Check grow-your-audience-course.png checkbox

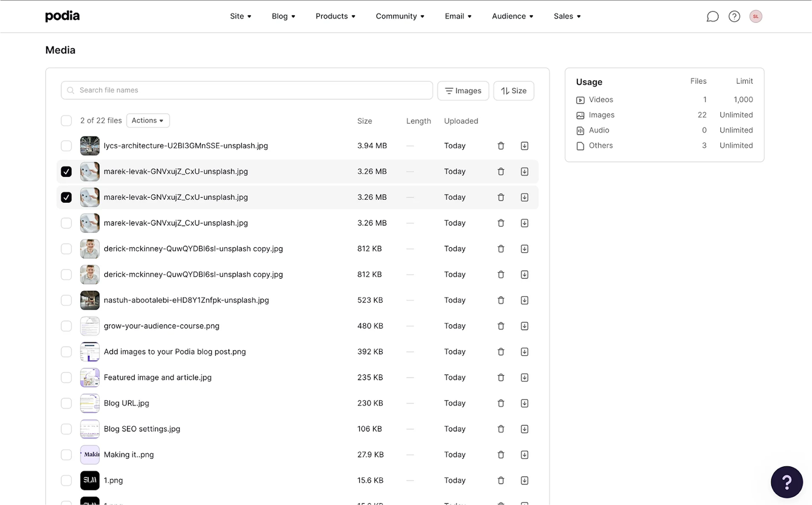coord(66,326)
